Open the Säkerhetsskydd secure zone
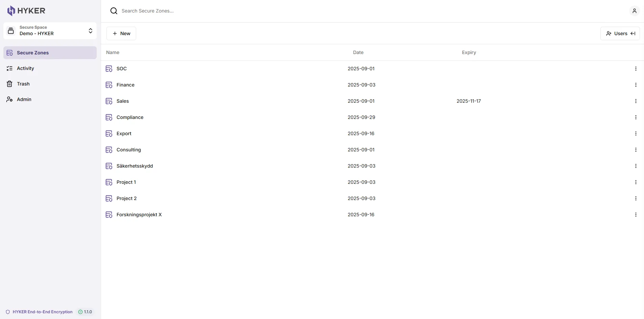Viewport: 644px width, 319px height. click(134, 166)
